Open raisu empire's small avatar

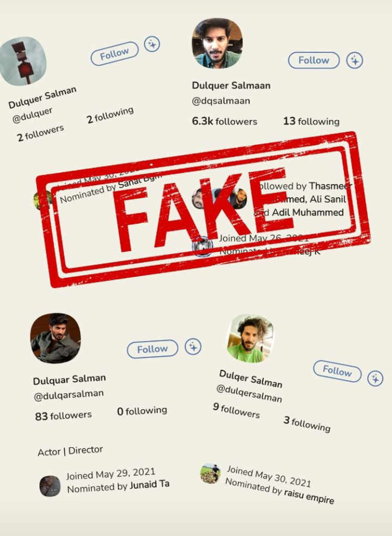pyautogui.click(x=210, y=473)
